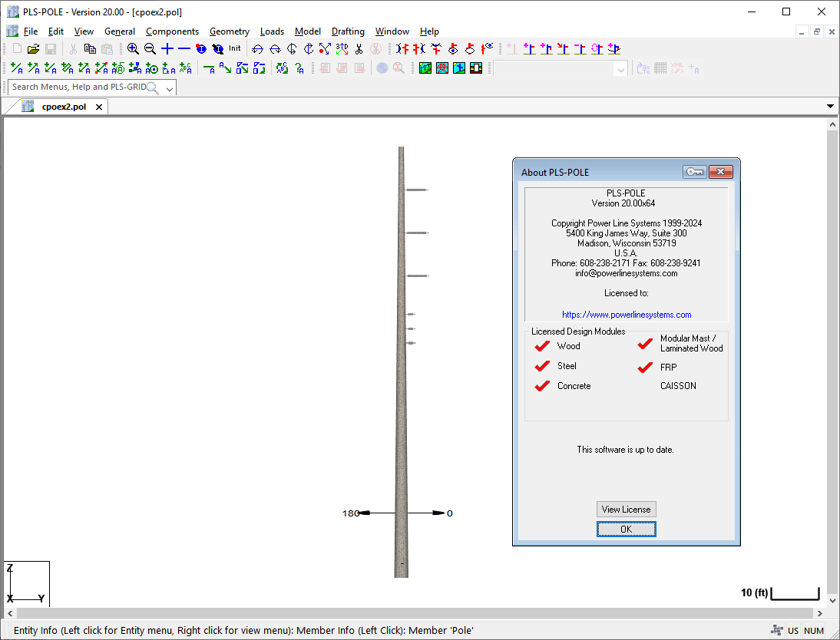Click the blue pole on cyan icon
This screenshot has height=640, width=840.
(x=459, y=68)
